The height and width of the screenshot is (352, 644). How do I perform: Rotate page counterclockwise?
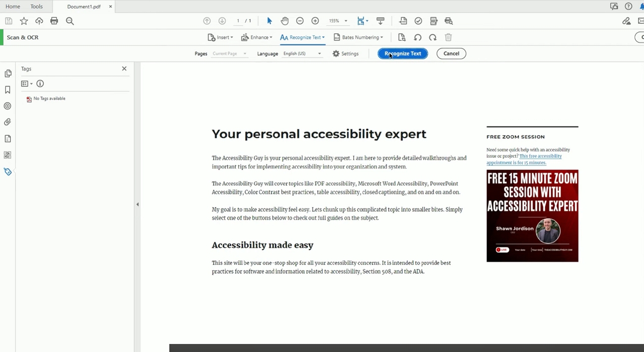[x=418, y=37]
